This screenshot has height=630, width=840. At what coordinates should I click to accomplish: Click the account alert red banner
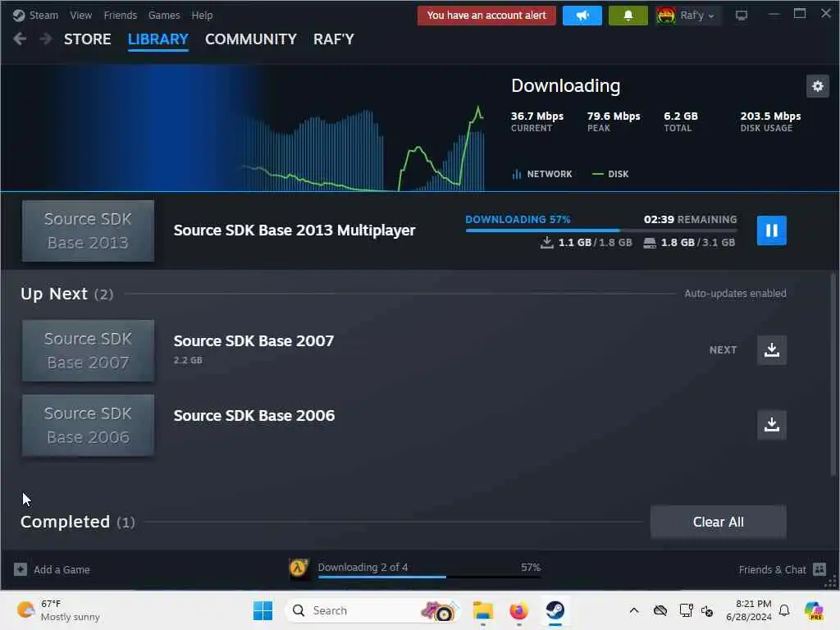(x=486, y=16)
